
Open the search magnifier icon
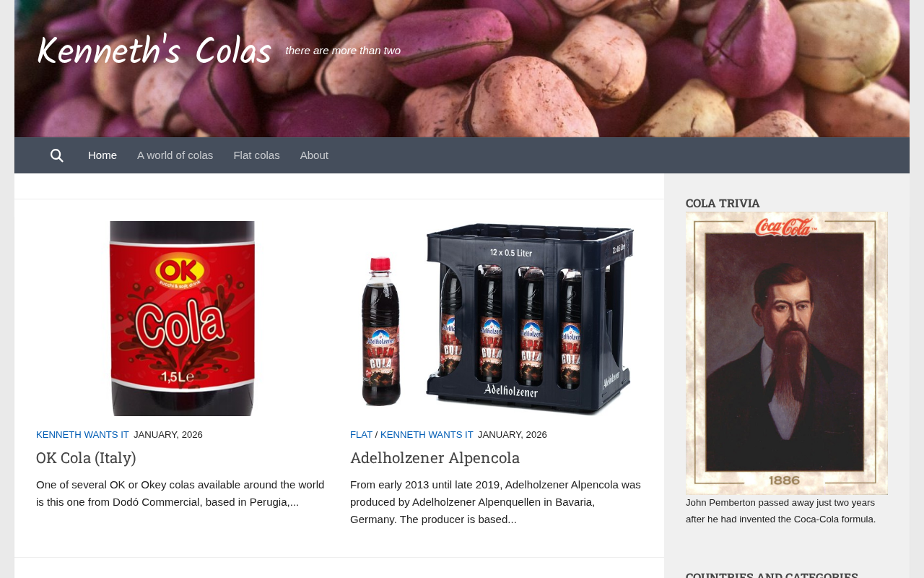click(56, 155)
